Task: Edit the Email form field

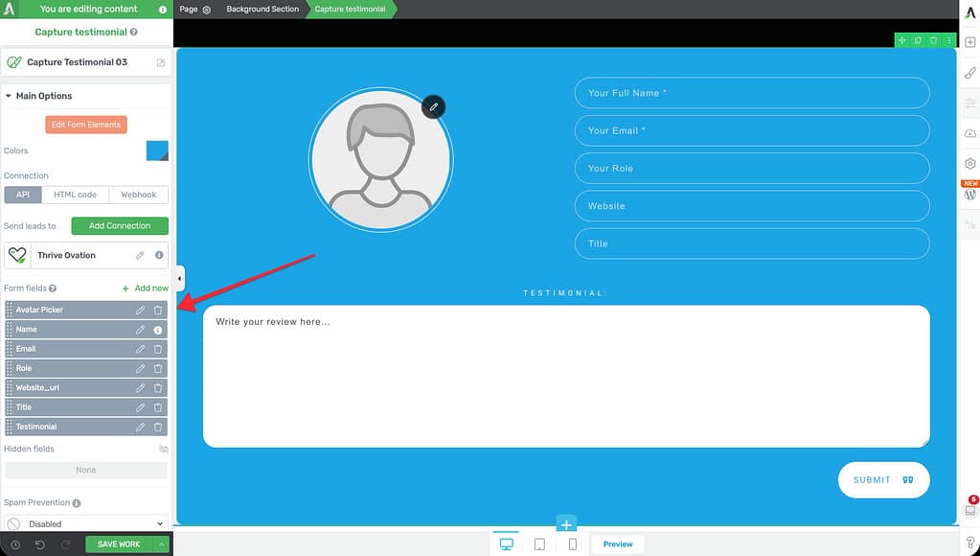Action: [x=140, y=349]
